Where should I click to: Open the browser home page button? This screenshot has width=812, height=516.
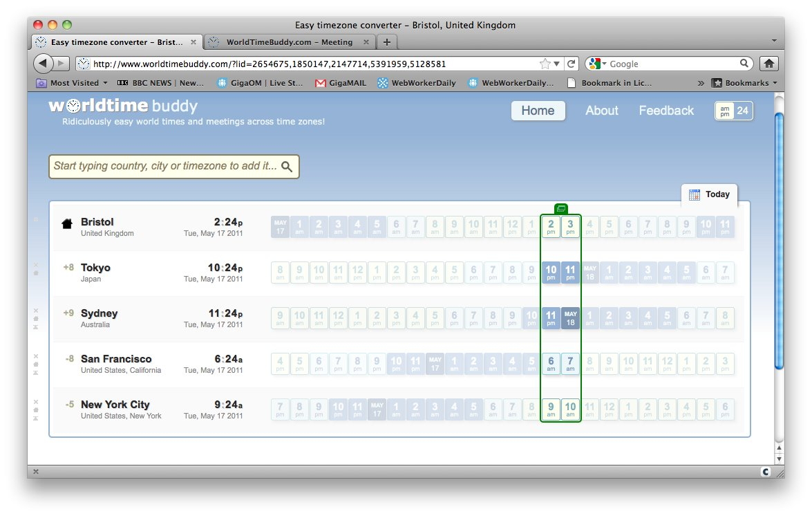[769, 63]
